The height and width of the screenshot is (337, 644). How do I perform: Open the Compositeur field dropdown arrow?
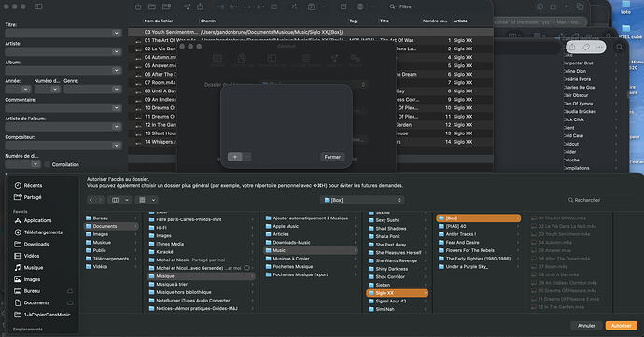pos(117,146)
